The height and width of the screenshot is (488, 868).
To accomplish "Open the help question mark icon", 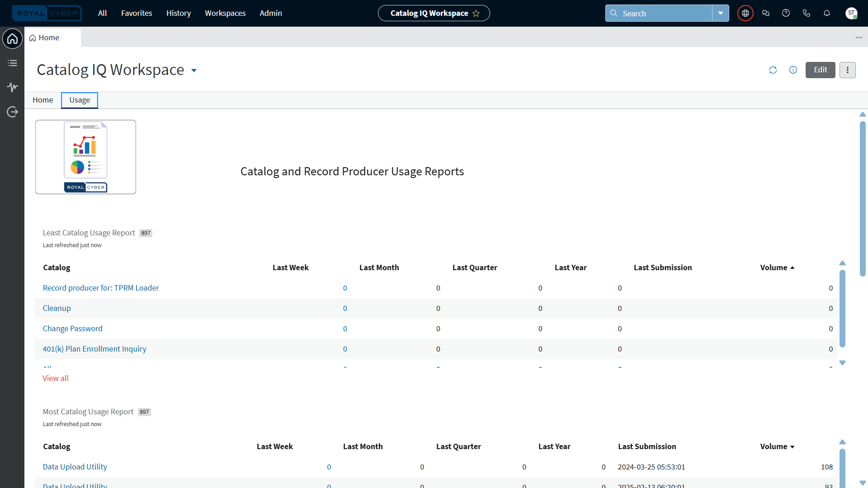I will coord(786,13).
